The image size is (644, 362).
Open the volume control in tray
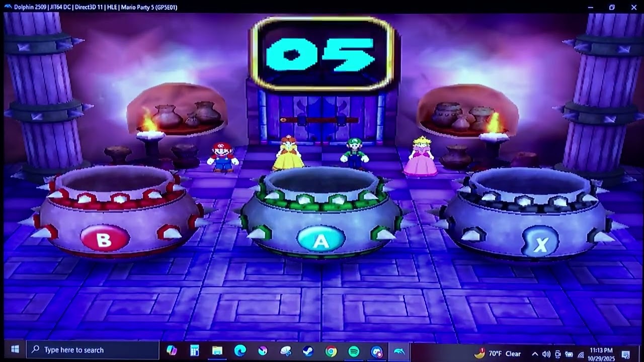coord(546,354)
